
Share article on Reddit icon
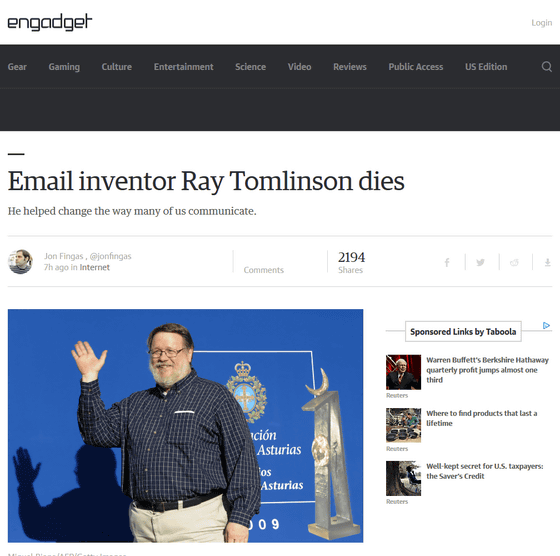coord(514,263)
